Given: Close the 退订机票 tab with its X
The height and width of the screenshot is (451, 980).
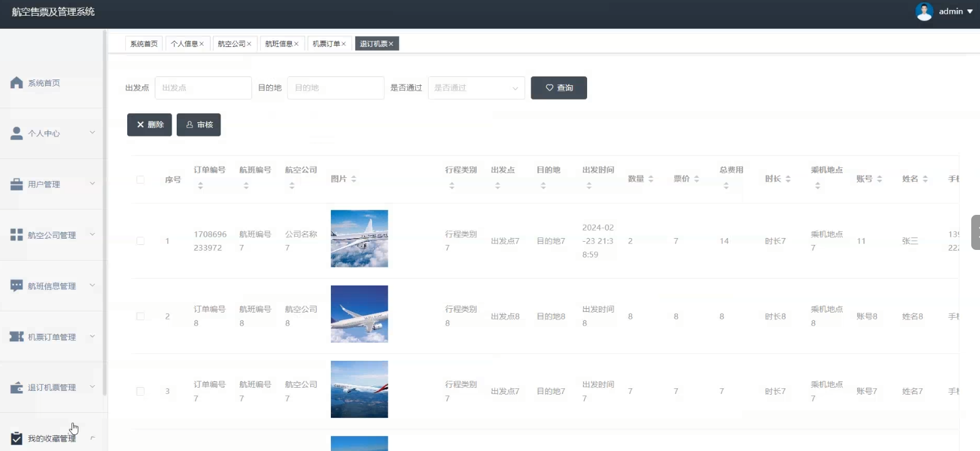Looking at the screenshot, I should pos(391,44).
